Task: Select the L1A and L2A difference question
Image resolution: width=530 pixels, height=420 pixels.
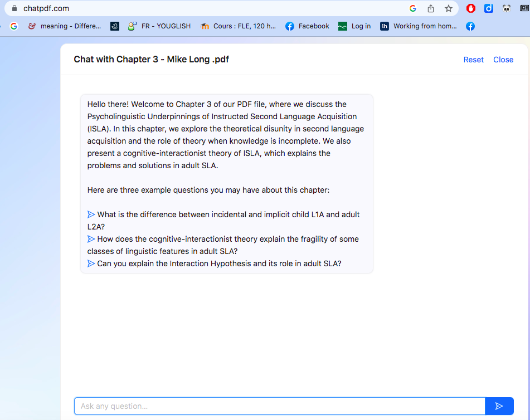Action: (223, 221)
